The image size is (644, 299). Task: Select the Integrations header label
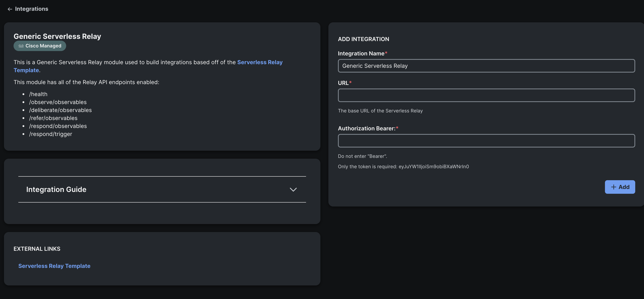click(32, 9)
